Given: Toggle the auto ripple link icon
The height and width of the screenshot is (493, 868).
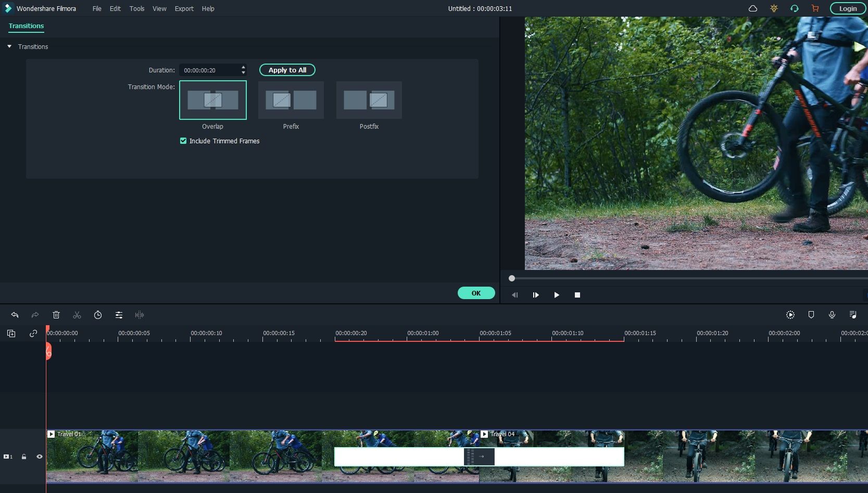Looking at the screenshot, I should pyautogui.click(x=33, y=334).
